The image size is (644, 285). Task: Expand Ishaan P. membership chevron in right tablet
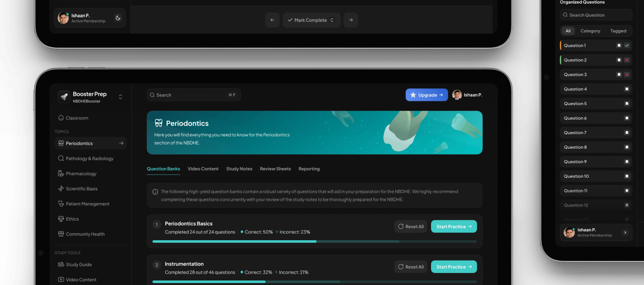click(625, 232)
